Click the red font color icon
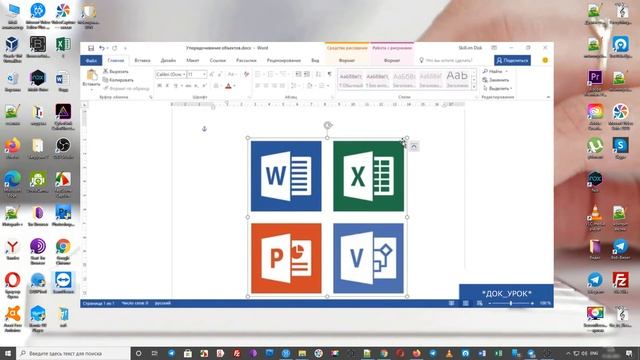The image size is (640, 360). tap(229, 86)
